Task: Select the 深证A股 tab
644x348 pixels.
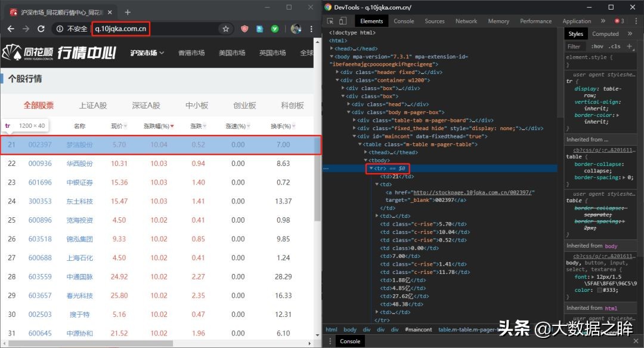Action: [x=146, y=106]
